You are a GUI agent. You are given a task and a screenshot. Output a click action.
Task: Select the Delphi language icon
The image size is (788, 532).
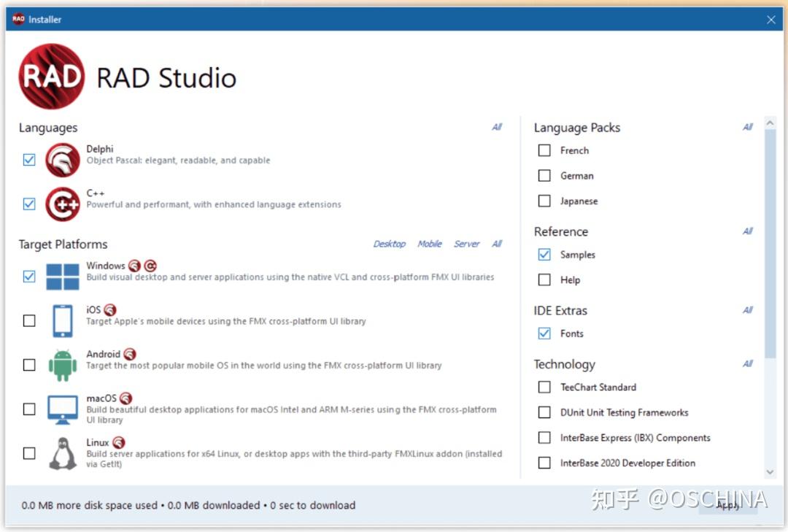(x=62, y=159)
